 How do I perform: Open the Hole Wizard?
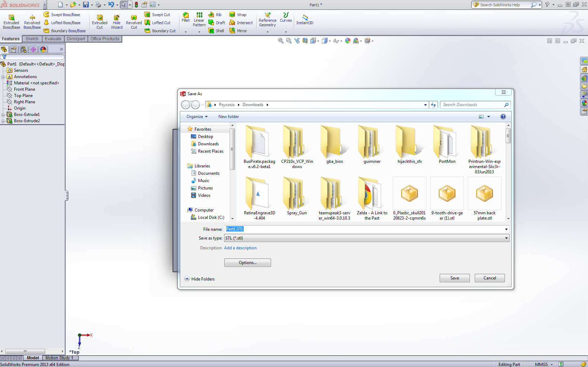point(117,22)
